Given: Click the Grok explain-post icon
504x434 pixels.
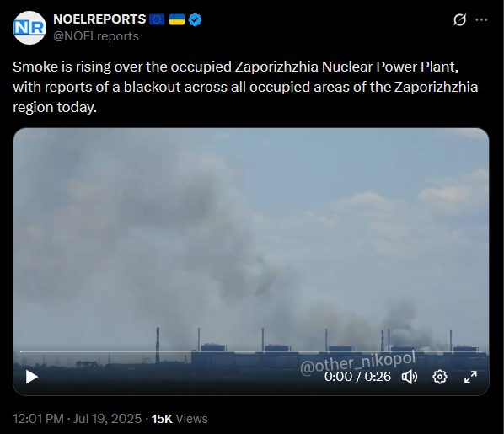Looking at the screenshot, I should [x=459, y=20].
